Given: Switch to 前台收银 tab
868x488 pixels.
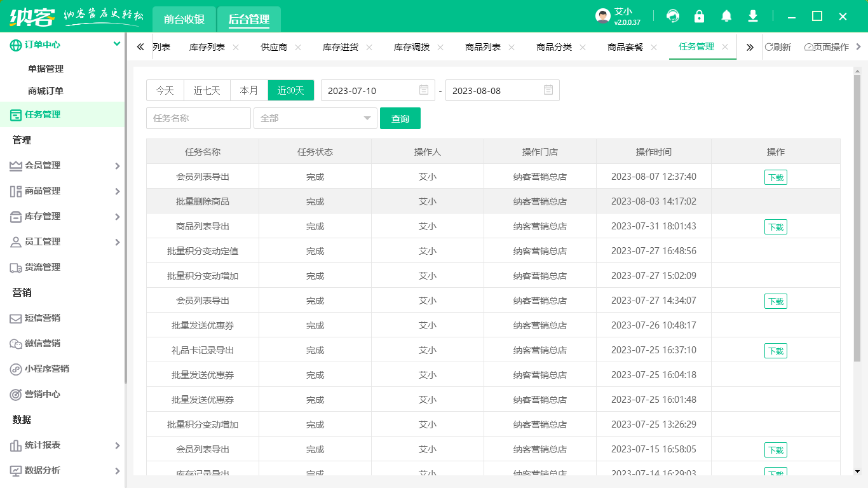Looking at the screenshot, I should pyautogui.click(x=184, y=19).
